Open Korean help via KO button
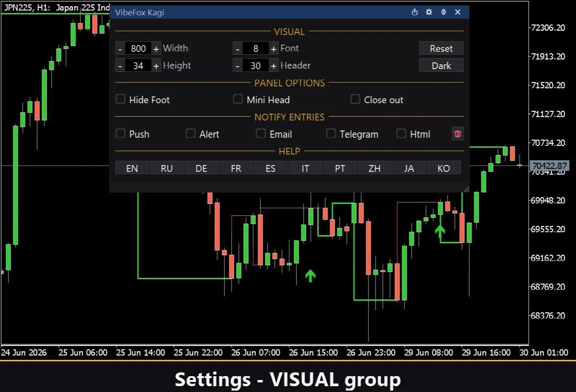This screenshot has width=576, height=392. (x=444, y=168)
